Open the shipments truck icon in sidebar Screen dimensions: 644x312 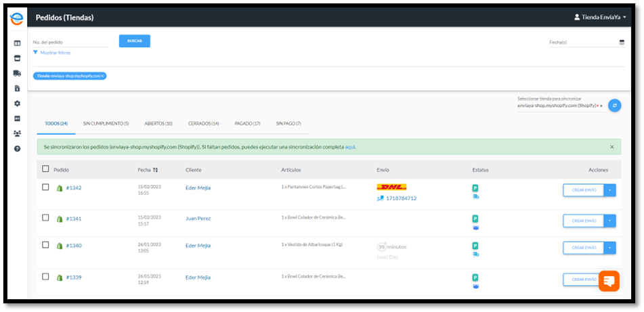[17, 73]
